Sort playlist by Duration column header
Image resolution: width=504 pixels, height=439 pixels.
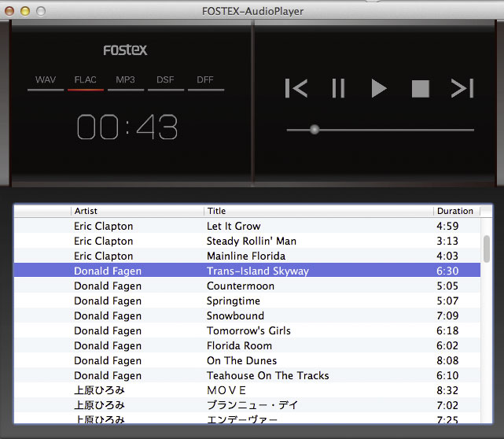tap(457, 211)
